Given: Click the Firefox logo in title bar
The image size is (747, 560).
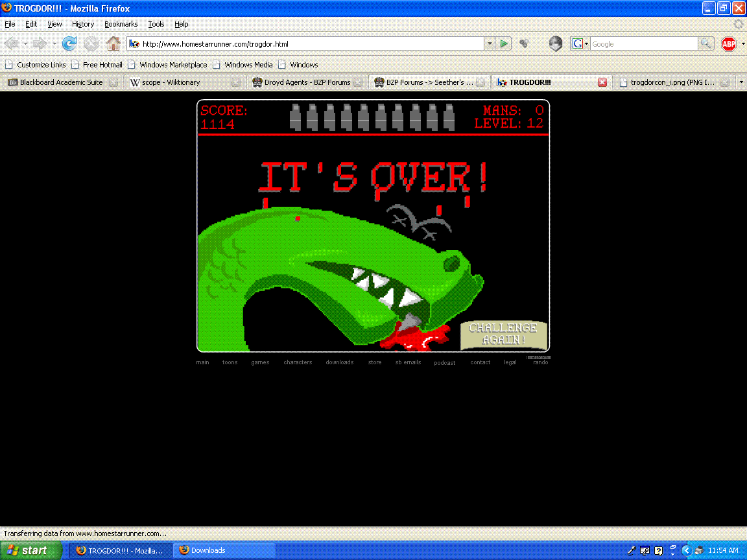Looking at the screenshot, I should [6, 8].
